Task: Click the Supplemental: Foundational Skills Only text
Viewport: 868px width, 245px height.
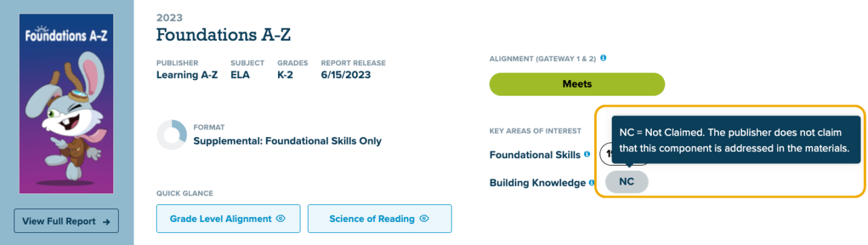Action: pos(288,141)
